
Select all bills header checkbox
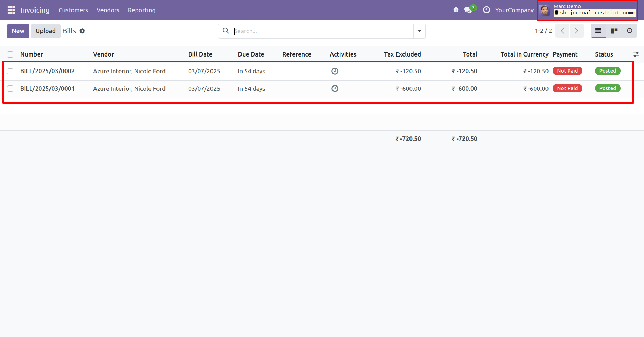[10, 54]
